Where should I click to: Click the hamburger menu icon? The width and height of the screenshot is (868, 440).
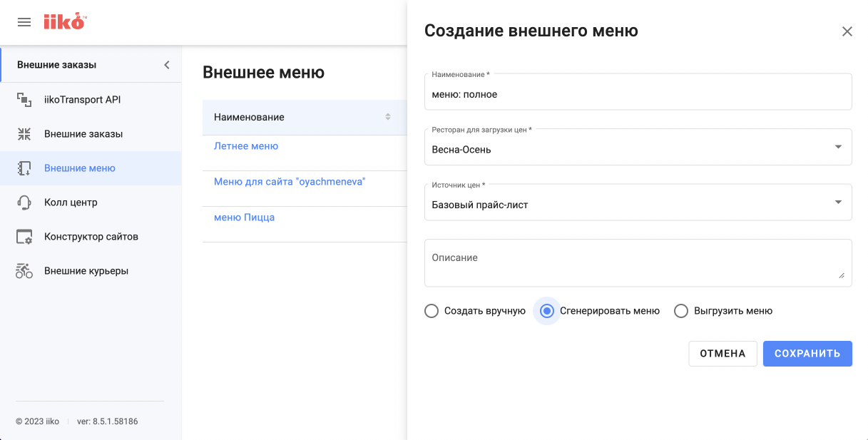click(24, 21)
